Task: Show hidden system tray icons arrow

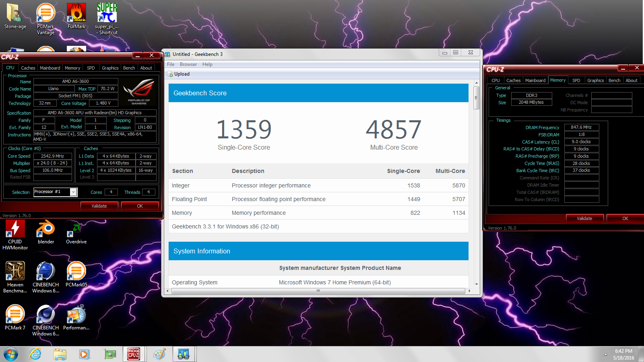Action: 605,354
